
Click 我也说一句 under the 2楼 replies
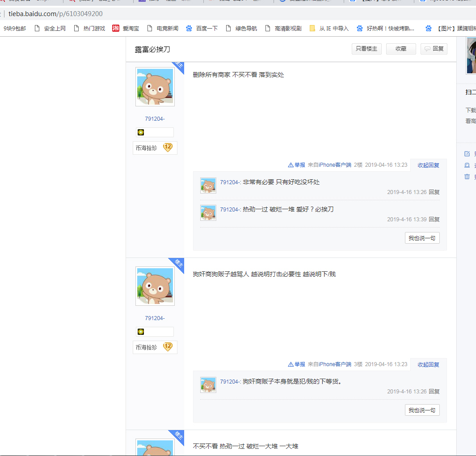[422, 238]
